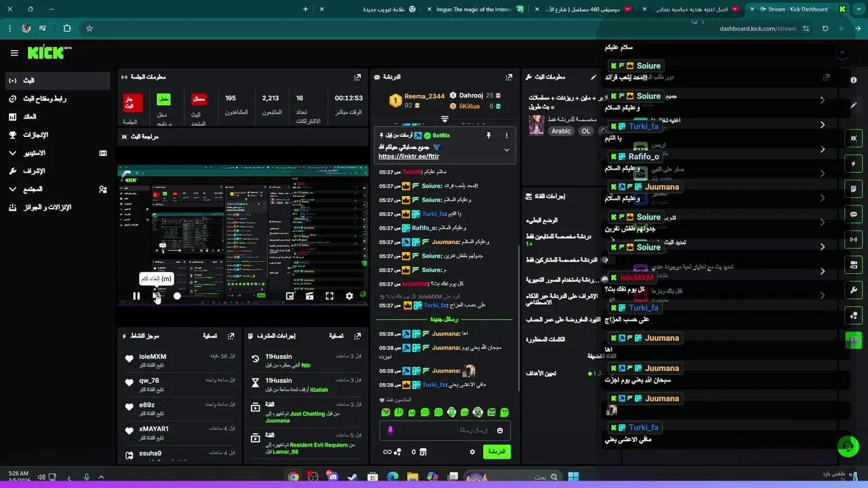Pop out the session info panel

point(357,77)
